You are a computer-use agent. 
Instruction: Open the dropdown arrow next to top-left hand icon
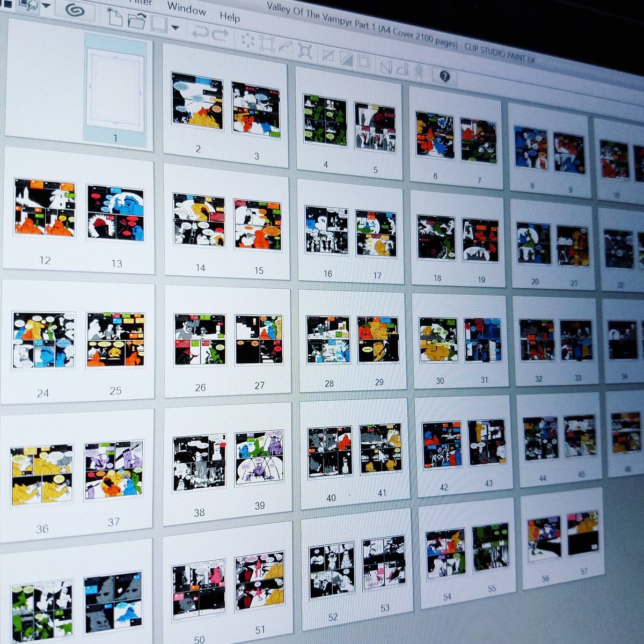[46, 5]
